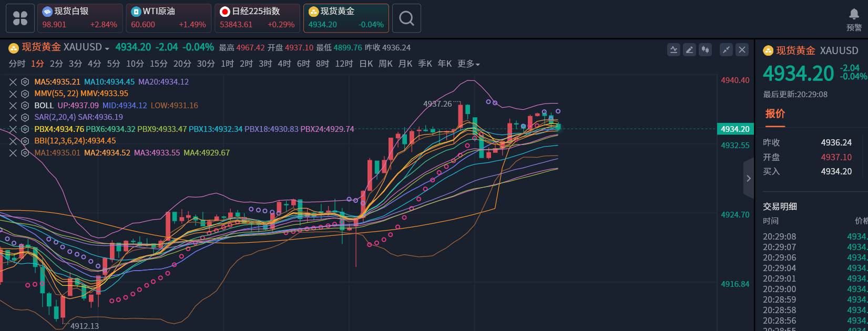
Task: Open the 更多 timeframe dropdown
Action: [x=468, y=64]
